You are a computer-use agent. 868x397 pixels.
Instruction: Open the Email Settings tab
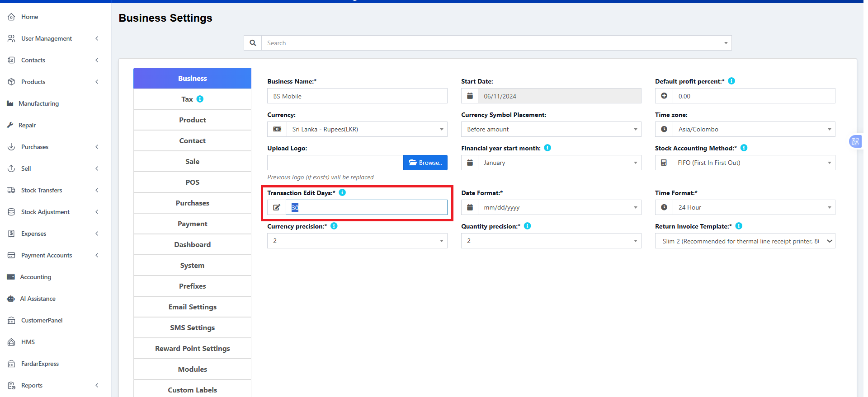192,307
